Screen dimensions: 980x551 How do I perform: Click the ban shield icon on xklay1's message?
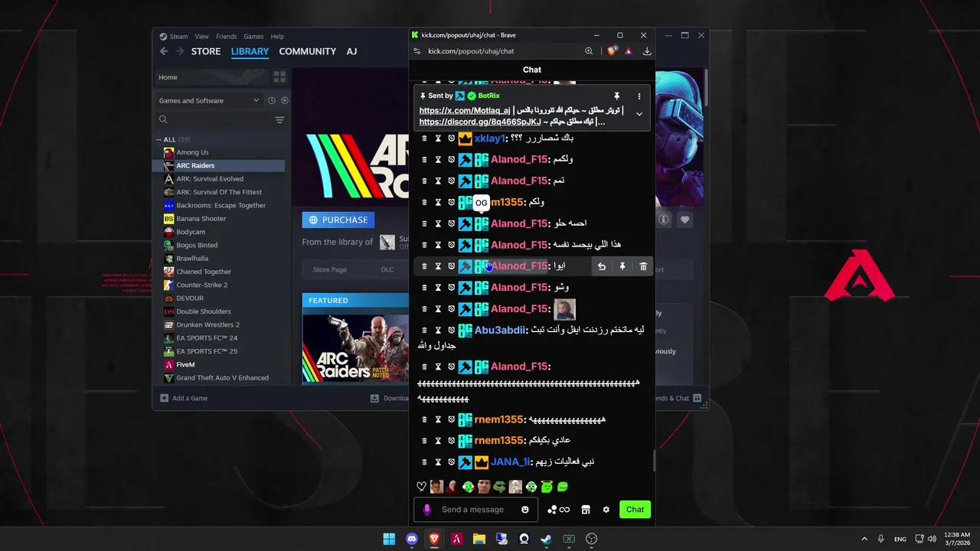[x=451, y=139]
